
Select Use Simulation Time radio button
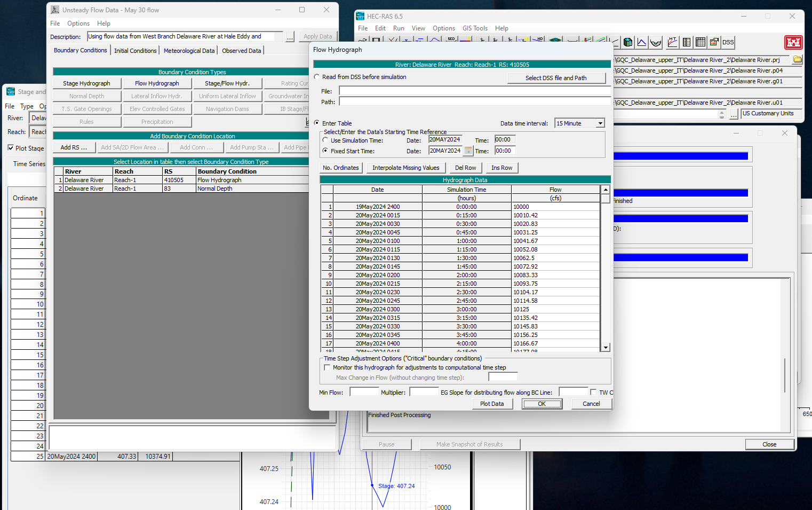325,140
